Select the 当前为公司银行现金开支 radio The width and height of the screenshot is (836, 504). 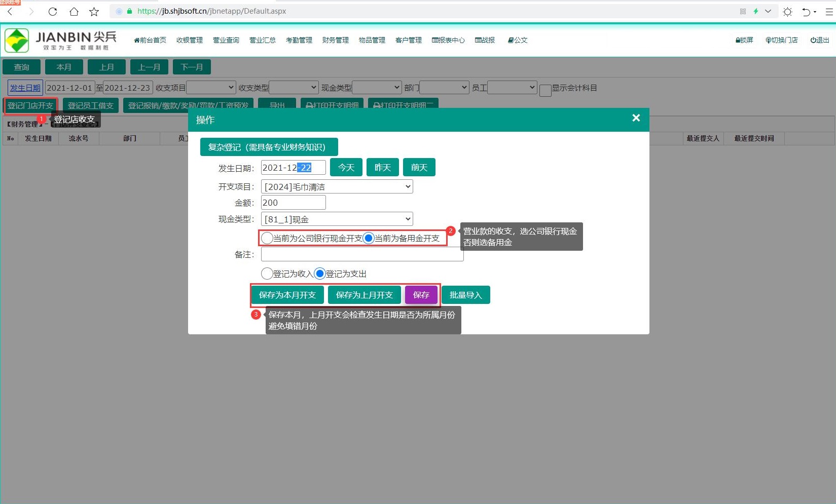(267, 238)
